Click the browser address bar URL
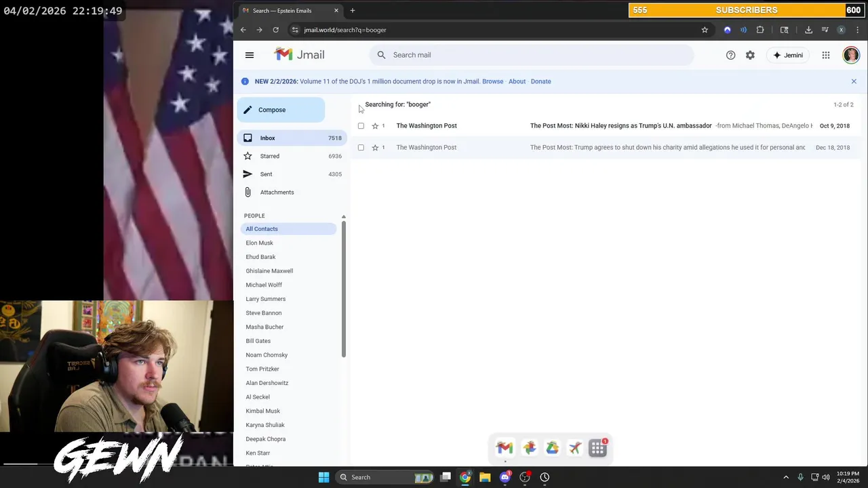The image size is (868, 488). coord(345,30)
